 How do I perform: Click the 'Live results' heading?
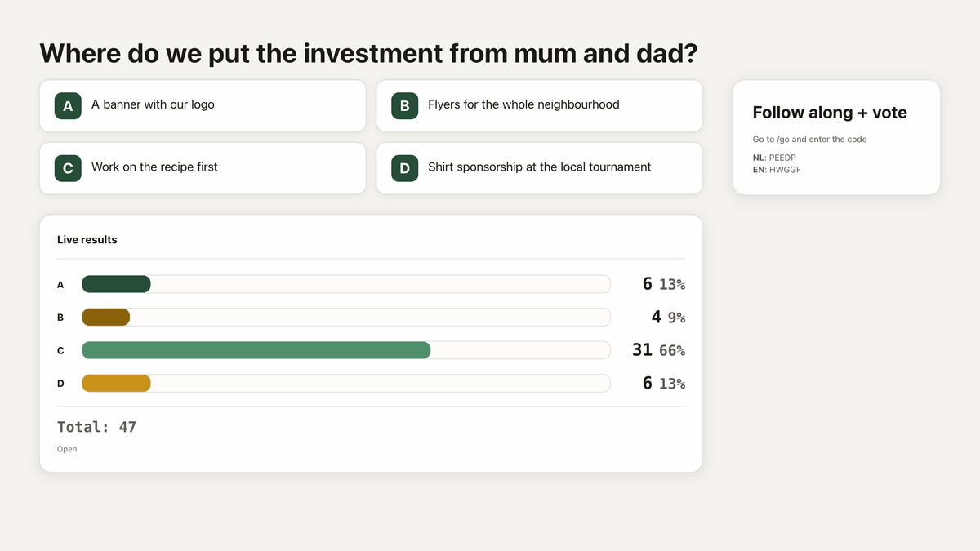[87, 240]
